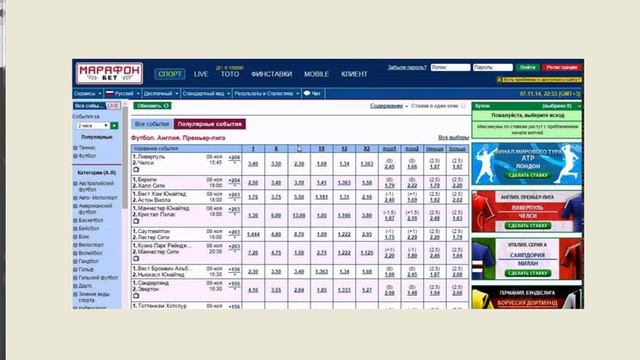Click the Sampdoria – Milan Serie A banner
The image size is (640, 360).
pyautogui.click(x=527, y=259)
